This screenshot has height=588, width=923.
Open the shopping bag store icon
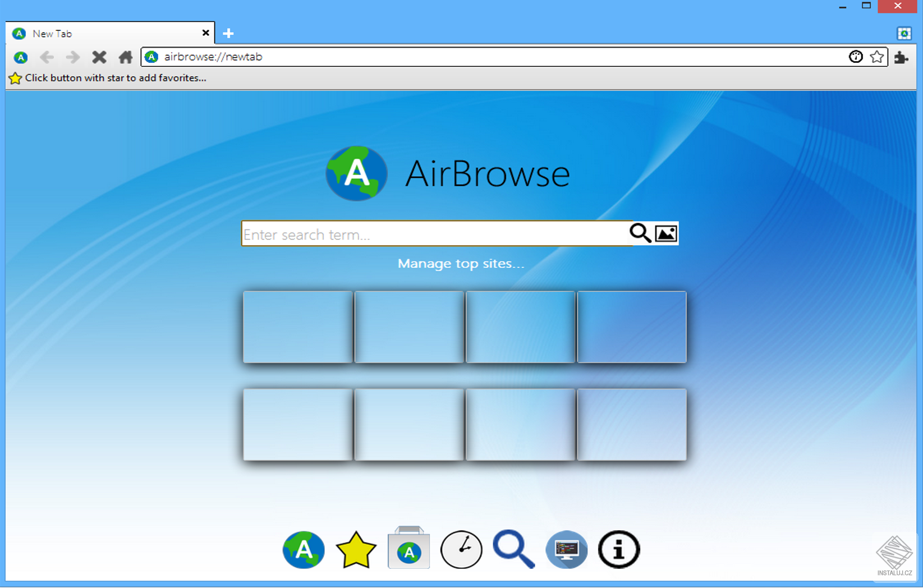click(x=409, y=548)
